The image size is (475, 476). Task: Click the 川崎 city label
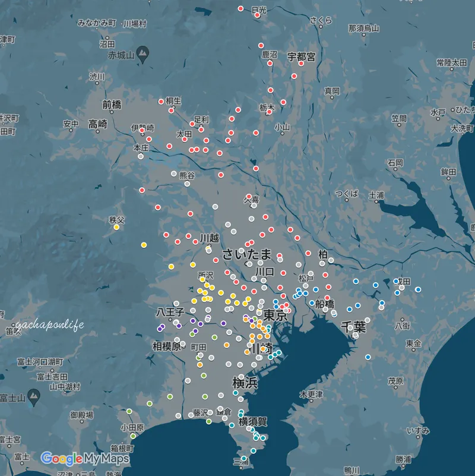point(260,348)
